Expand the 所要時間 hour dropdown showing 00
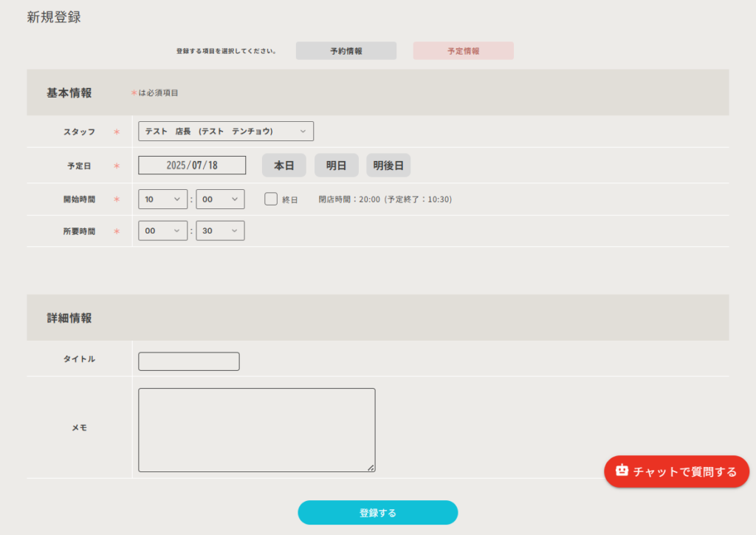 tap(163, 231)
